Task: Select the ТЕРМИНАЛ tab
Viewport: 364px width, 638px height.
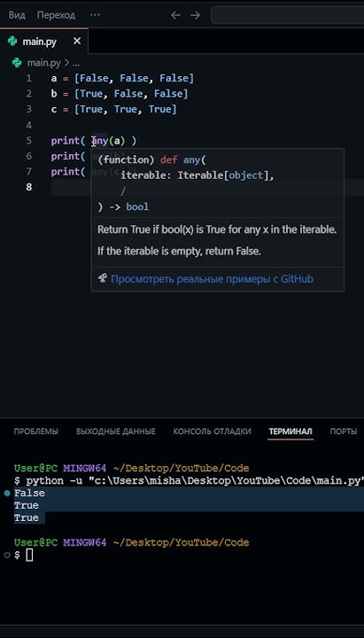Action: tap(290, 432)
